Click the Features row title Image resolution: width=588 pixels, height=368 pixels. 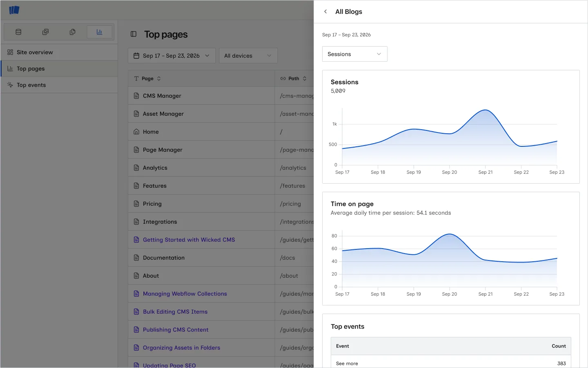155,186
